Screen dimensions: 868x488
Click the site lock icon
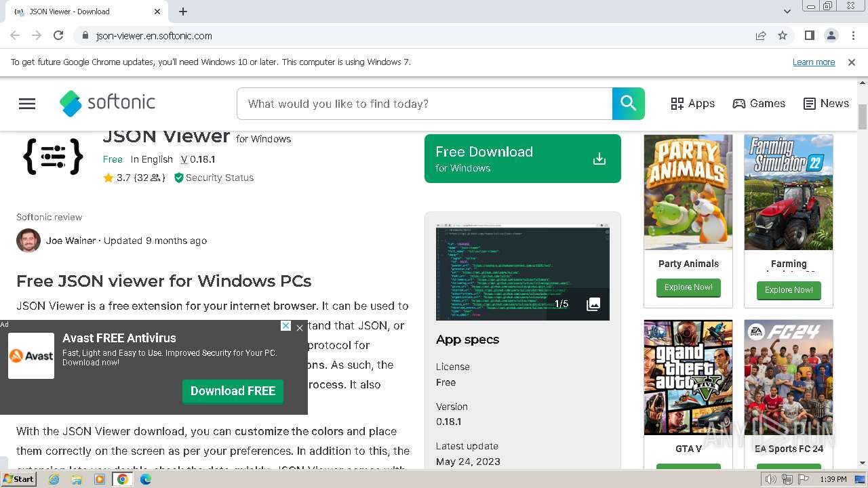[85, 35]
